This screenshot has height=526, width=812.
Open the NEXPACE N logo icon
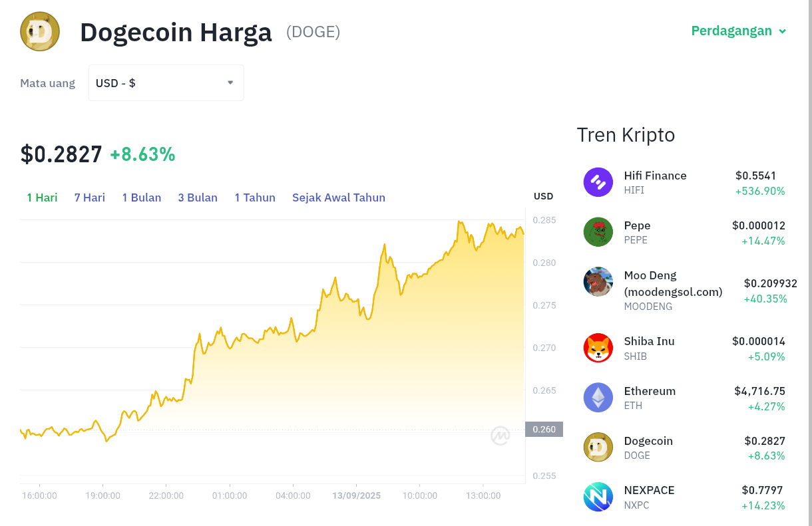click(598, 497)
